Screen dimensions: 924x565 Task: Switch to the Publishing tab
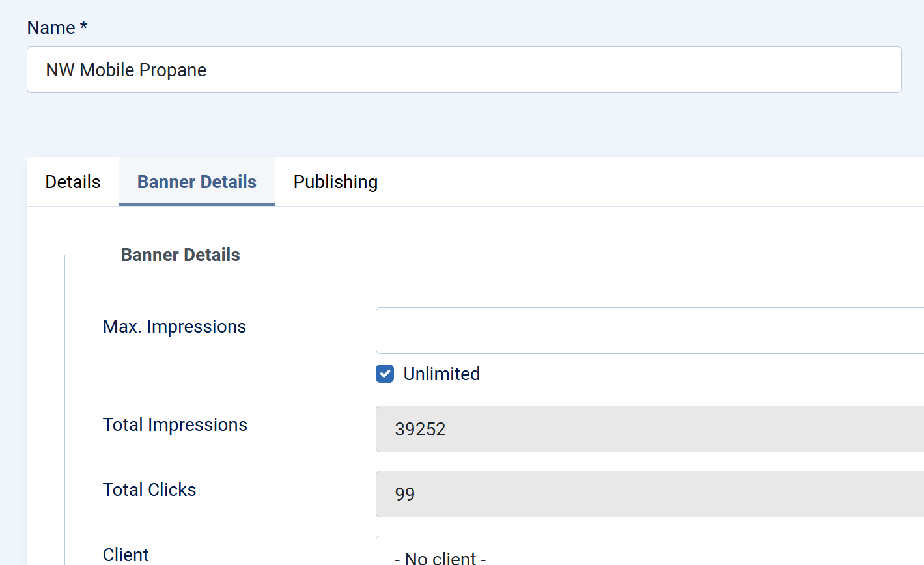coord(335,182)
